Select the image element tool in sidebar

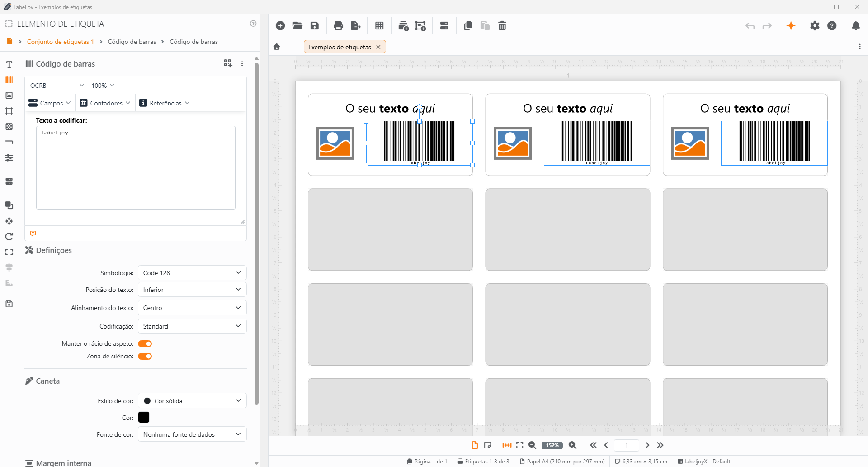coord(9,95)
